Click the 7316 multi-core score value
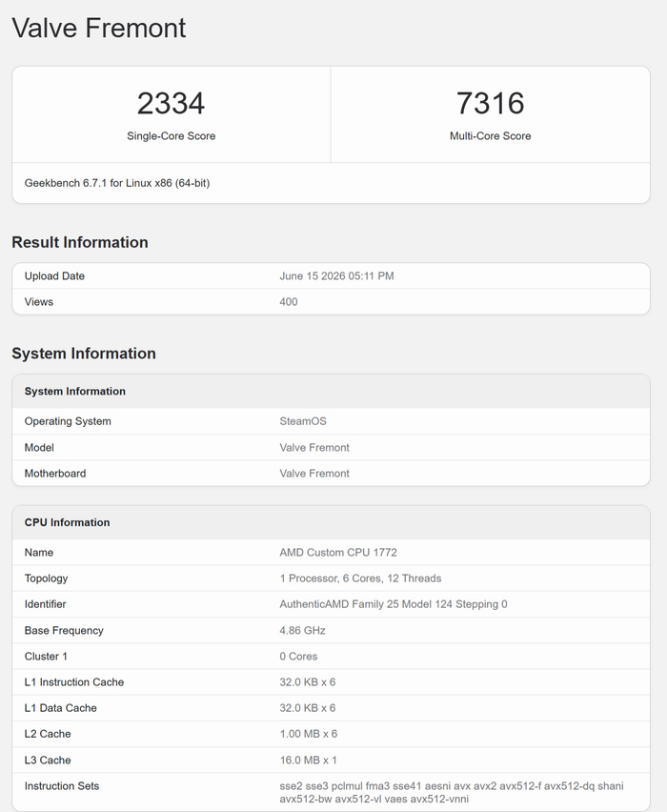 [490, 103]
